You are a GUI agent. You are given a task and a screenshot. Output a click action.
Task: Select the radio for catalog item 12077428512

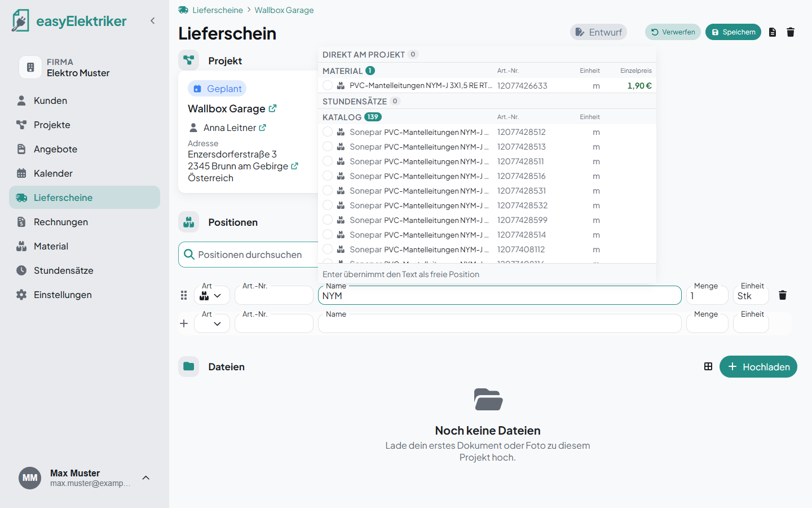(x=328, y=132)
